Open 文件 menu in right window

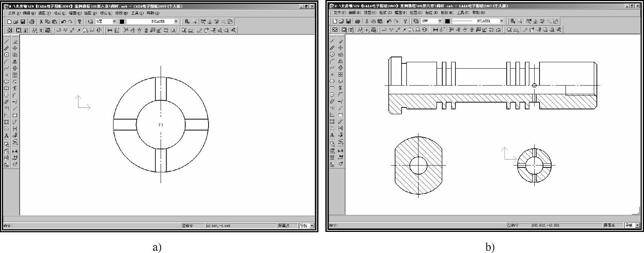[339, 13]
